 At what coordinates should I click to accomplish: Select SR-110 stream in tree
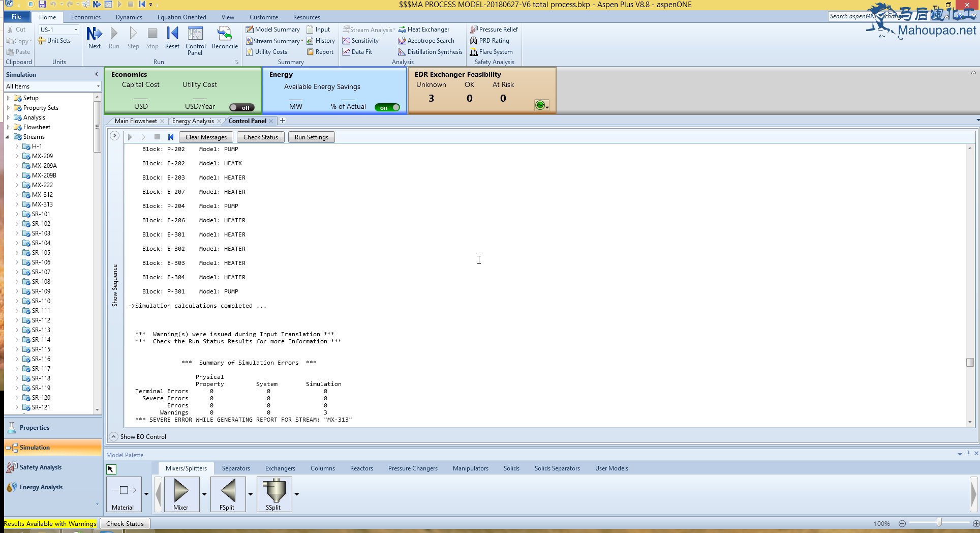pyautogui.click(x=41, y=301)
